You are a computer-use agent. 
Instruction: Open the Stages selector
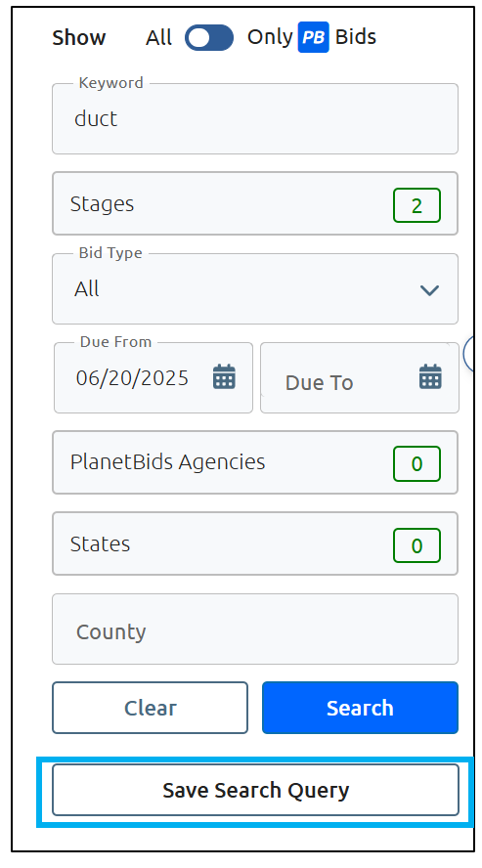click(x=255, y=203)
